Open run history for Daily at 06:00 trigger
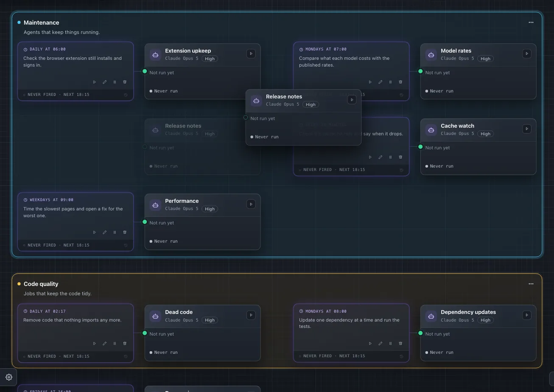 pos(126,95)
